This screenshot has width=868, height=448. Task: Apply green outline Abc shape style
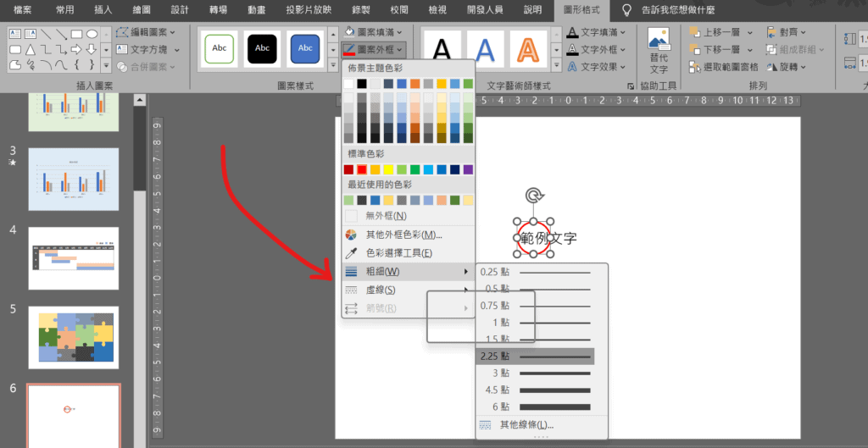click(x=220, y=48)
